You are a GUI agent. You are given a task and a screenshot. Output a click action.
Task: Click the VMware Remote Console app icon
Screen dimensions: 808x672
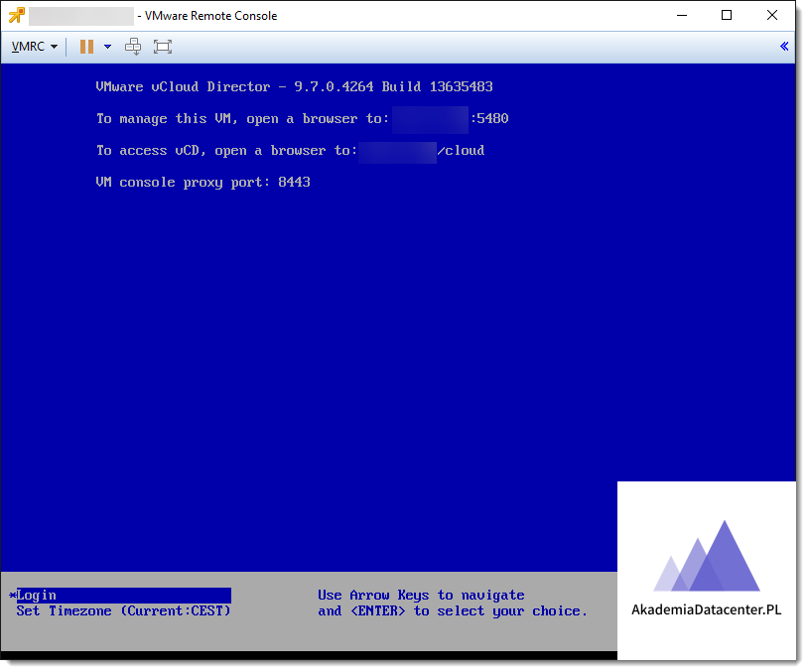click(x=16, y=15)
